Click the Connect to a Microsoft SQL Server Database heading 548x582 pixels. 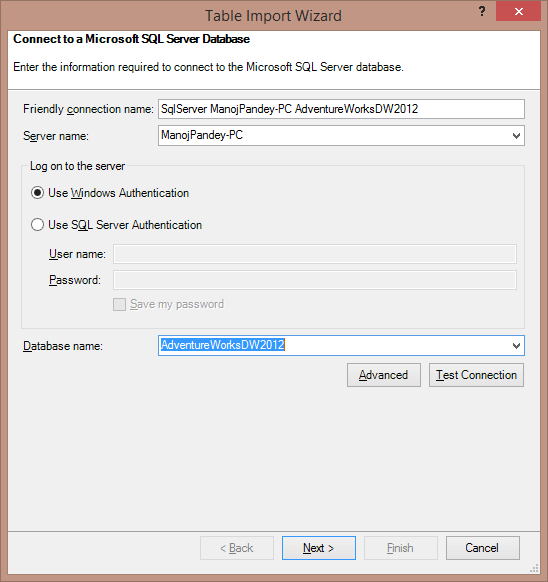tap(131, 39)
